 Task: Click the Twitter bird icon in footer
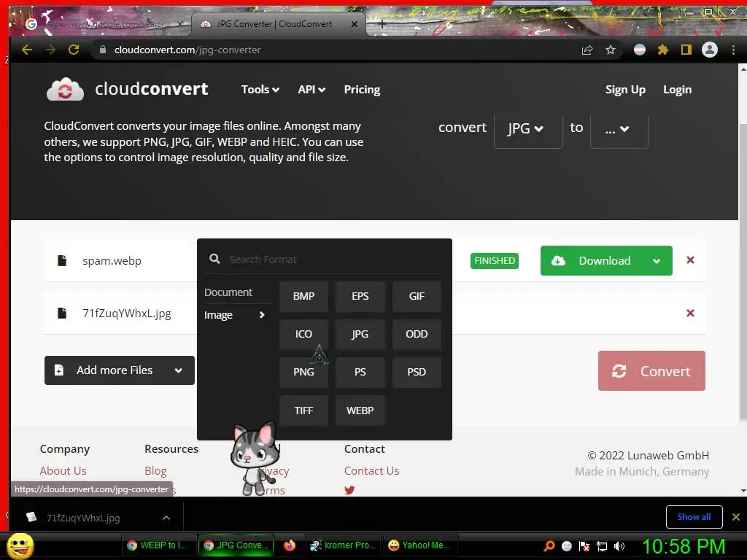coord(349,490)
